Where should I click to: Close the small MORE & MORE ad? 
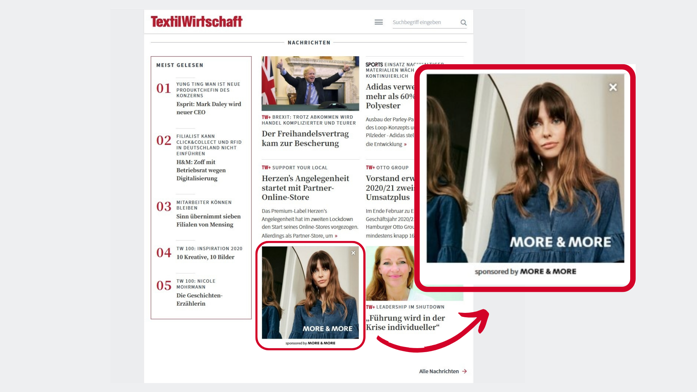[x=353, y=253]
